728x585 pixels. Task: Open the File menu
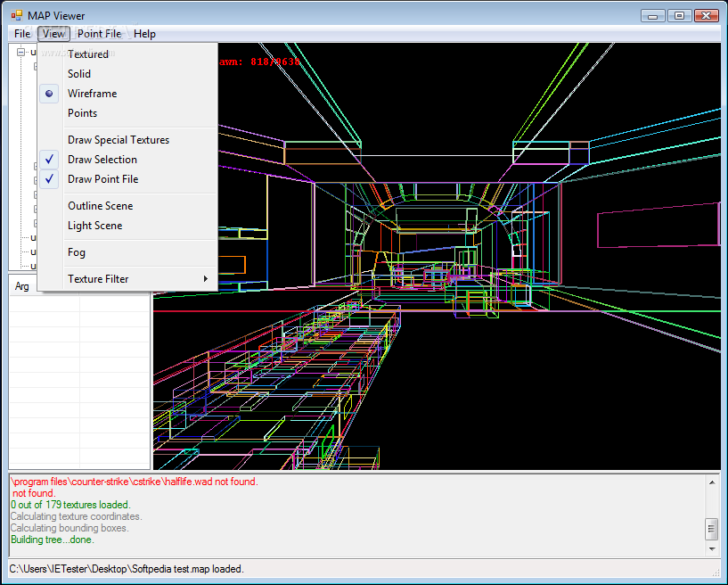click(21, 34)
